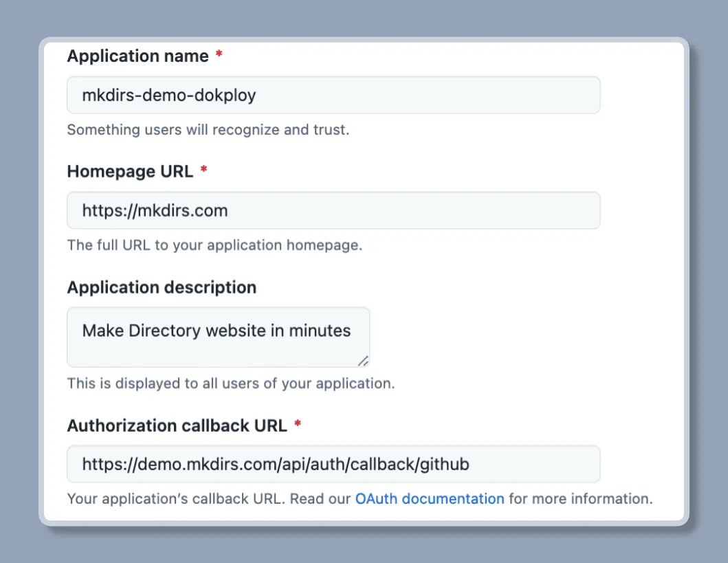
Task: Click the Application description label
Action: [x=162, y=287]
